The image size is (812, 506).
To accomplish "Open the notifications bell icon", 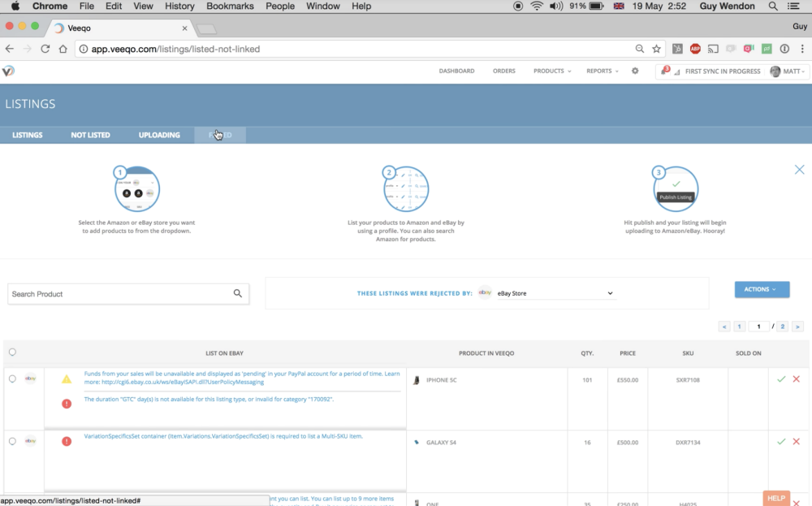I will click(x=665, y=71).
